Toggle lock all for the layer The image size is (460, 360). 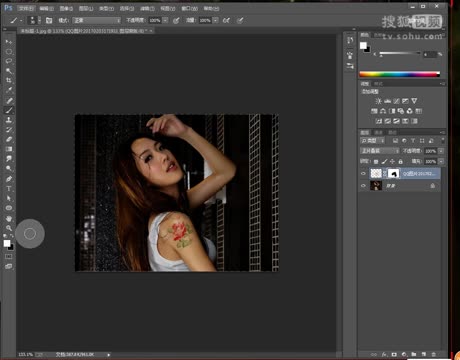point(401,161)
